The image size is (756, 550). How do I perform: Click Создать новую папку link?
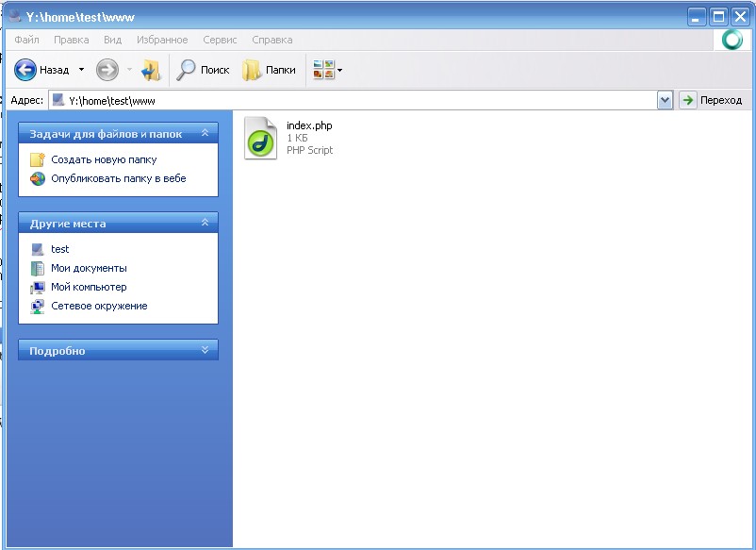click(x=104, y=159)
